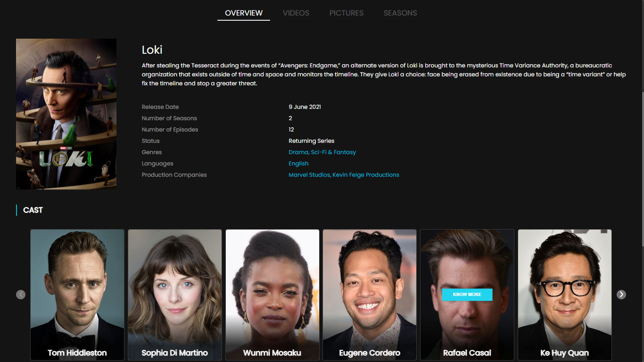Open the Videos tab
This screenshot has width=644, height=362.
(x=296, y=13)
